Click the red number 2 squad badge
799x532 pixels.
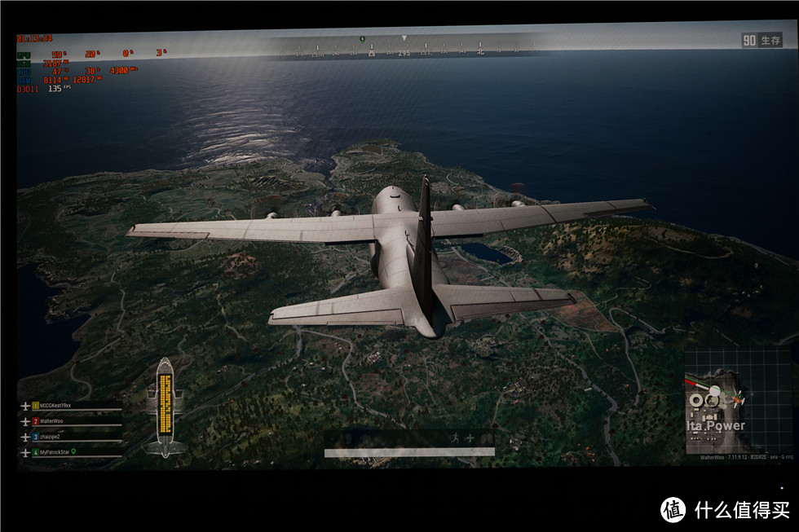(36, 421)
